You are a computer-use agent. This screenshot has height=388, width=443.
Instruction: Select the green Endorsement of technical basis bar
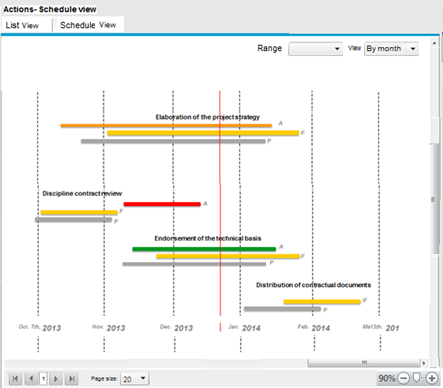tap(204, 249)
